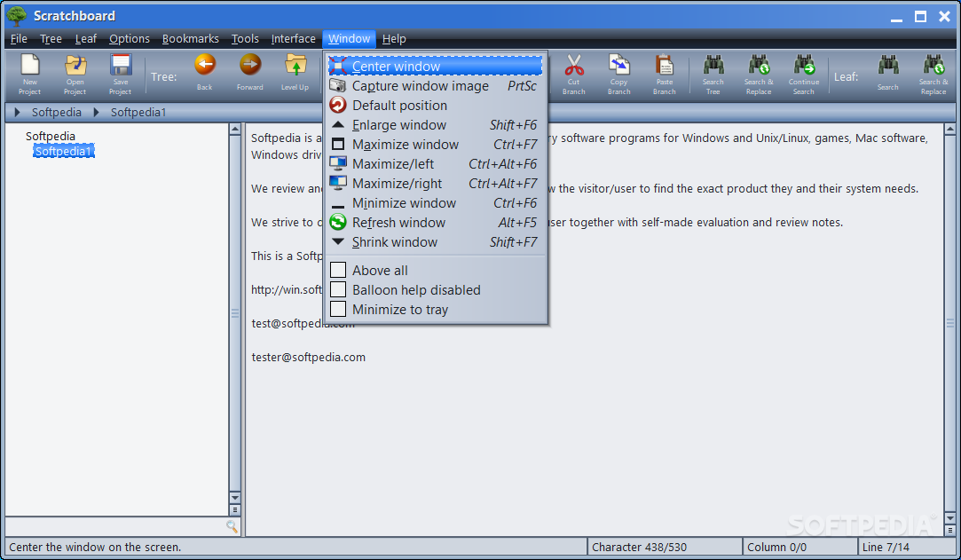
Task: Select Shrink window menu entry
Action: click(x=435, y=242)
